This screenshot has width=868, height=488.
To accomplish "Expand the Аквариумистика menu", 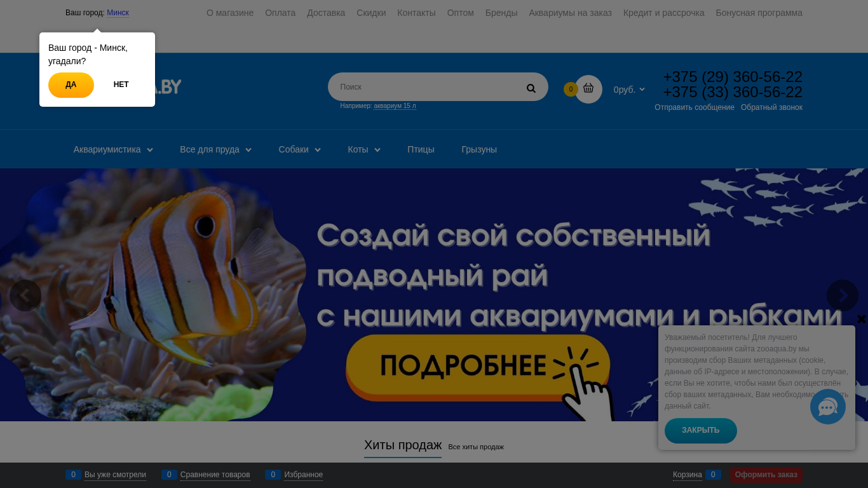I will [112, 149].
